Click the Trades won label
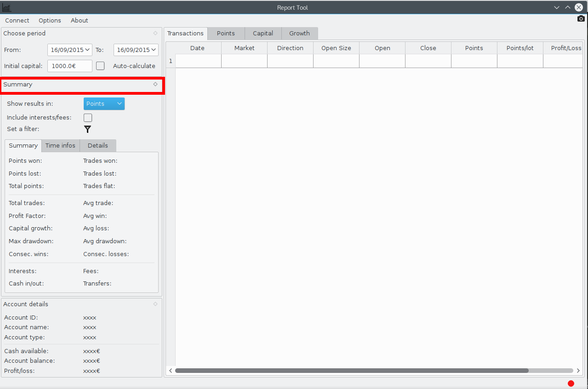Viewport: 588px width, 389px height. point(100,160)
